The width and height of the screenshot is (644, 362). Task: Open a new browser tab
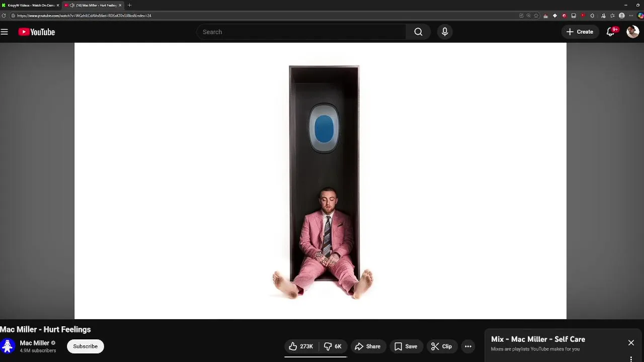(129, 5)
